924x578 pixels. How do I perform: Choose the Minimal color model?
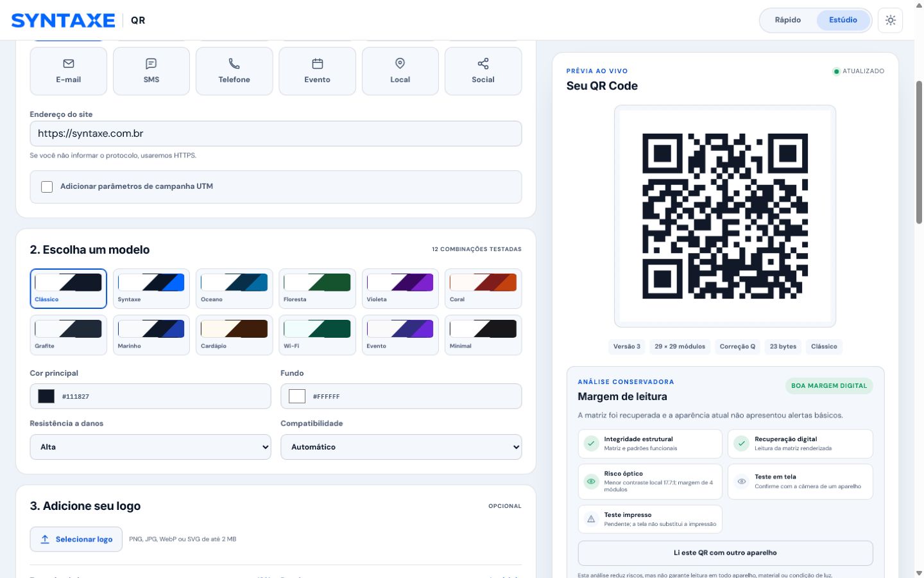[x=483, y=335]
